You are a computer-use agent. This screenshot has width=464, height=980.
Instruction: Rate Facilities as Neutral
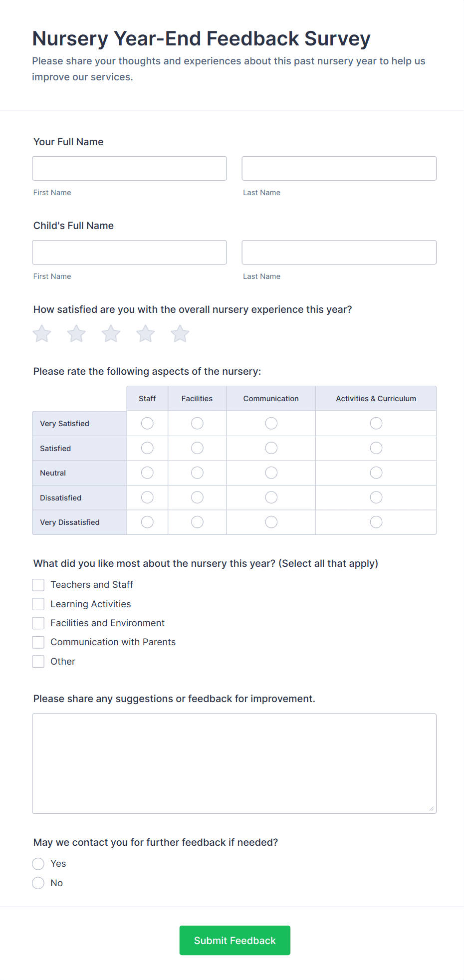[x=197, y=473]
